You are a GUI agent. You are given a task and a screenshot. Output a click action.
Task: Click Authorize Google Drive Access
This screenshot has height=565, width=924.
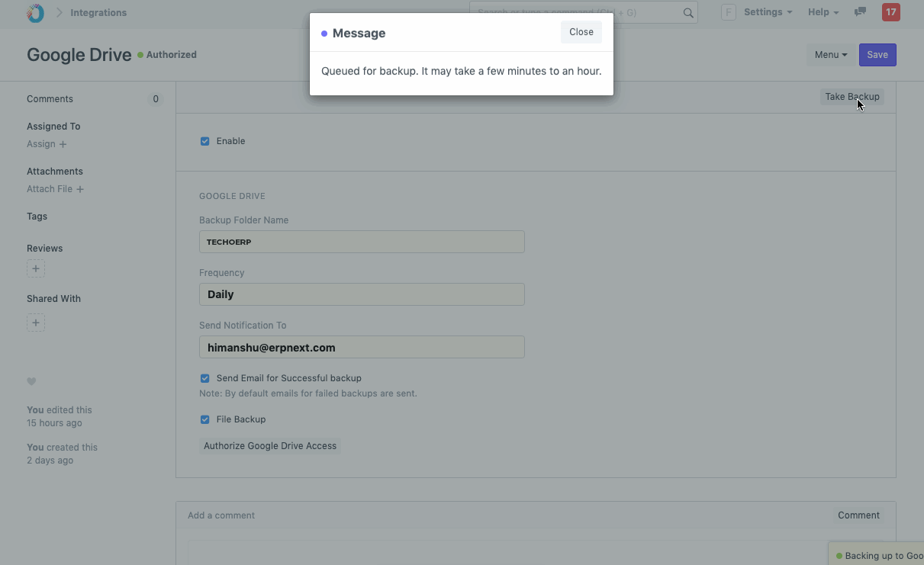(x=270, y=446)
